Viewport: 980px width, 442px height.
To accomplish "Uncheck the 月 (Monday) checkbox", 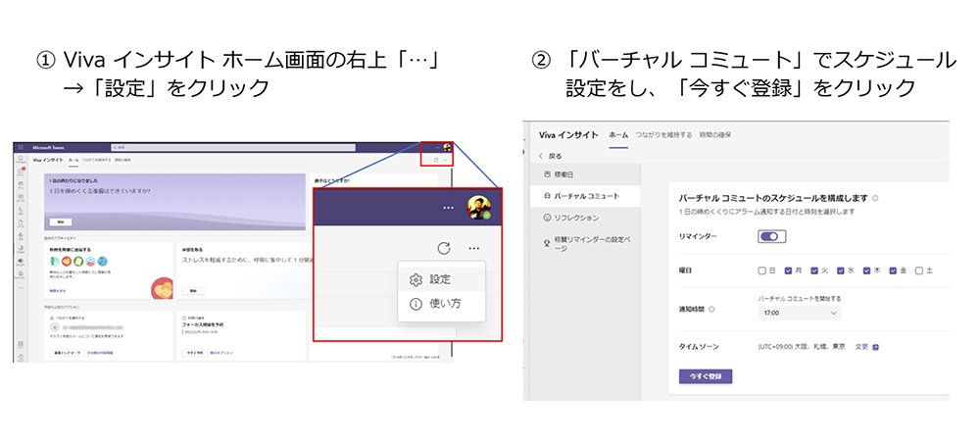I will 788,270.
